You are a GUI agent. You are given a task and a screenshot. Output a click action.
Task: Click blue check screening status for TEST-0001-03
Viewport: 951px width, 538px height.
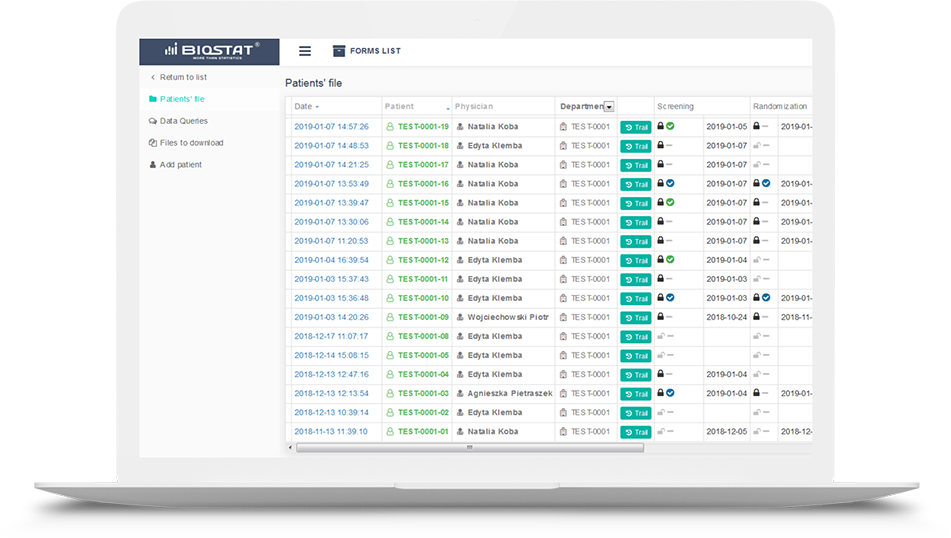[670, 393]
